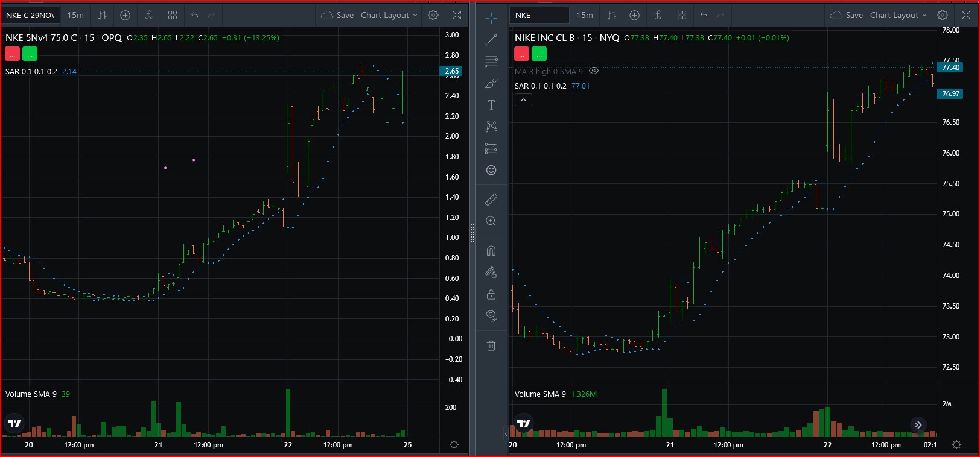Viewport: 980px width, 457px height.
Task: Save the left chart layout
Action: [338, 15]
